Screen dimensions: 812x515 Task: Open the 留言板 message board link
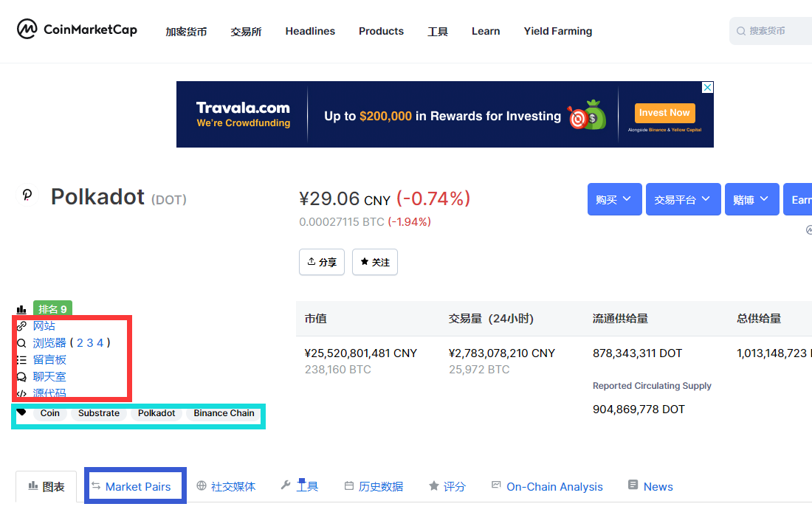(49, 360)
